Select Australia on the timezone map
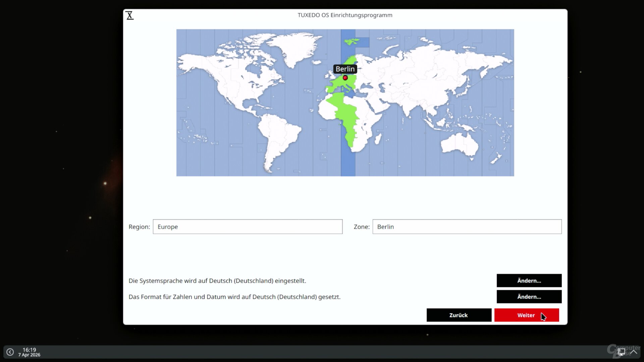This screenshot has width=644, height=362. [460, 145]
